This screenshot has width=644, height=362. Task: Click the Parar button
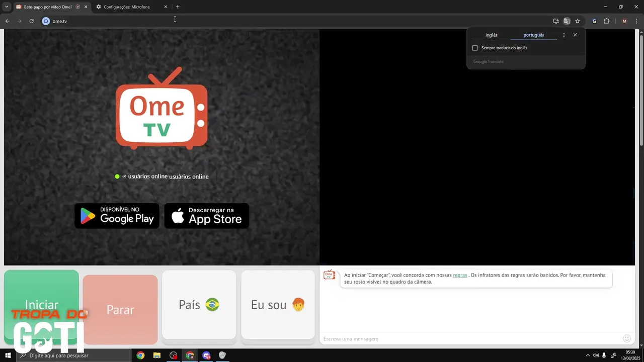tap(120, 309)
